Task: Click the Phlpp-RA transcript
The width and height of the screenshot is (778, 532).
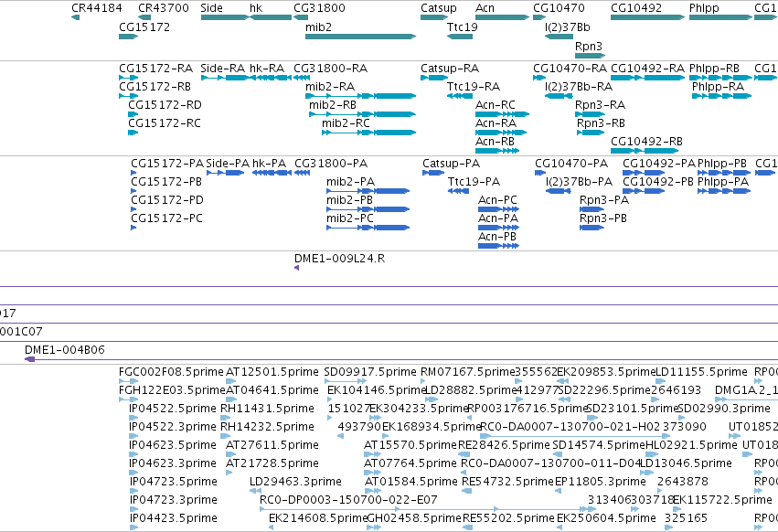Action: tap(722, 96)
